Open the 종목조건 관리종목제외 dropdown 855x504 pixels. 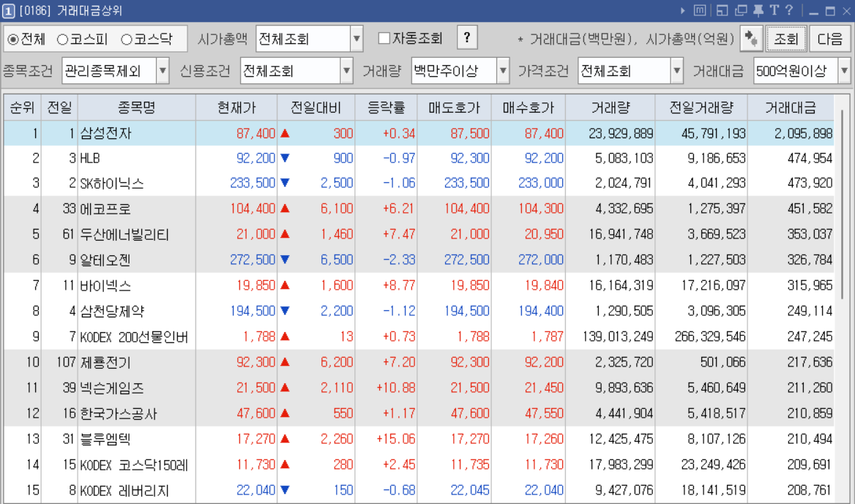[163, 71]
